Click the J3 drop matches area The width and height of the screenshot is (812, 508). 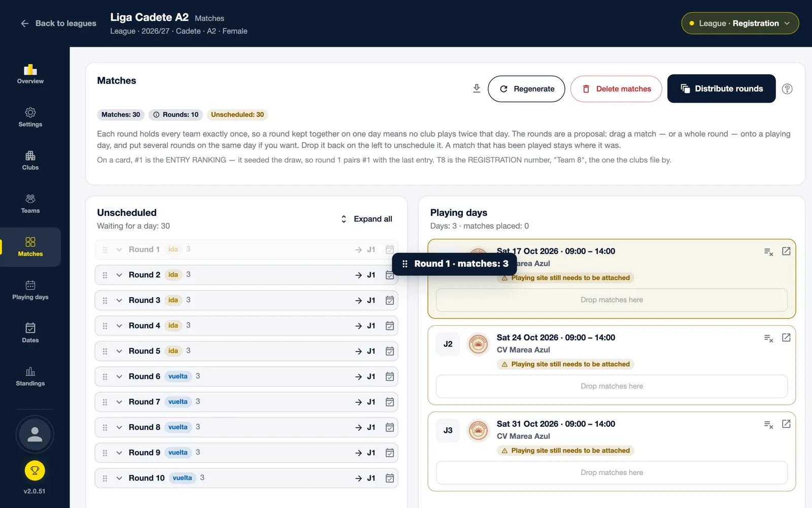tap(612, 472)
